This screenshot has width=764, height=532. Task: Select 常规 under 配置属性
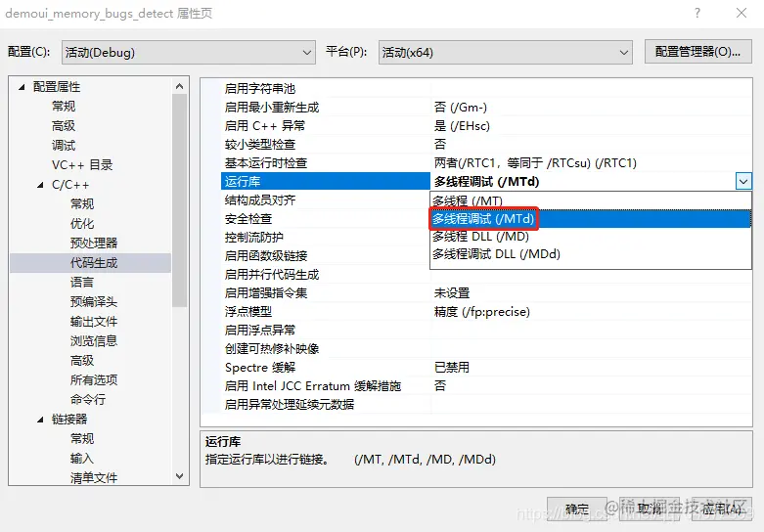coord(64,107)
